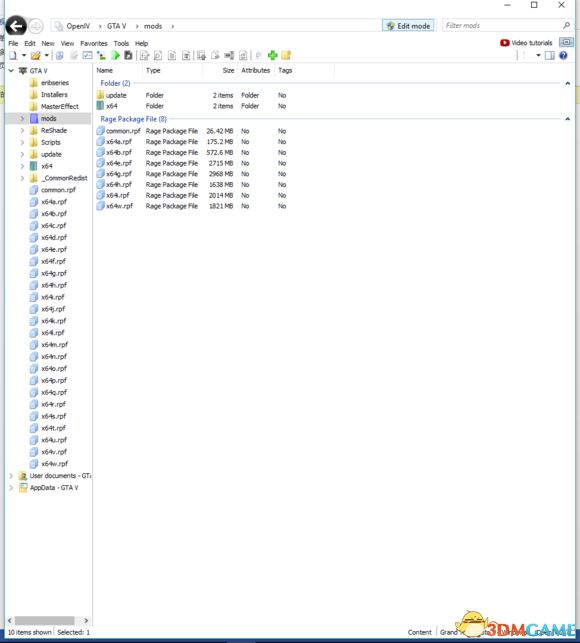The width and height of the screenshot is (580, 643).
Task: Open the Help menu
Action: [142, 43]
